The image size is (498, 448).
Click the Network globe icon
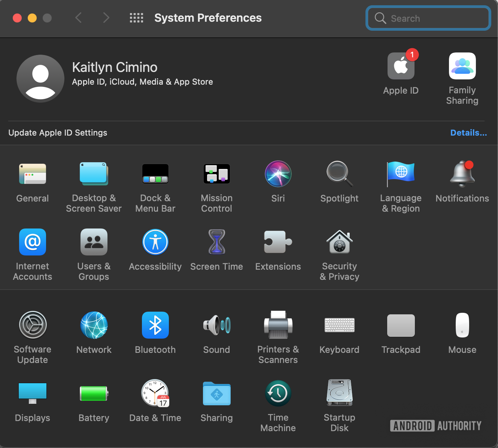[94, 325]
